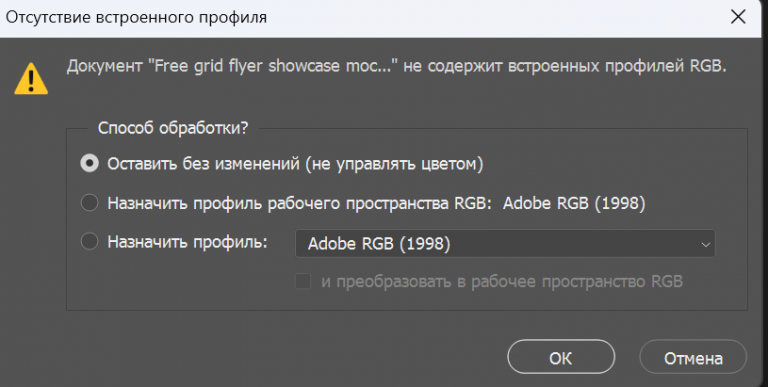The height and width of the screenshot is (387, 768).
Task: Open the Adobe RGB (1998) profile dropdown
Action: coord(505,243)
